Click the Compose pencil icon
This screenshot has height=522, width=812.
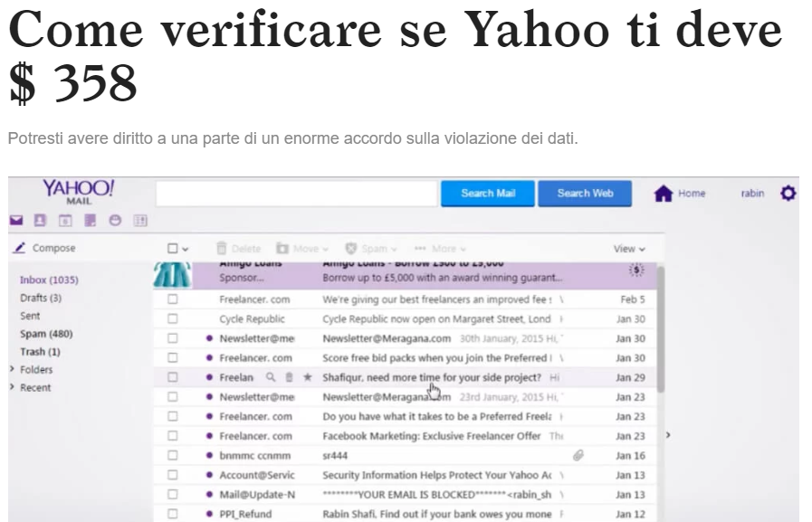click(19, 248)
